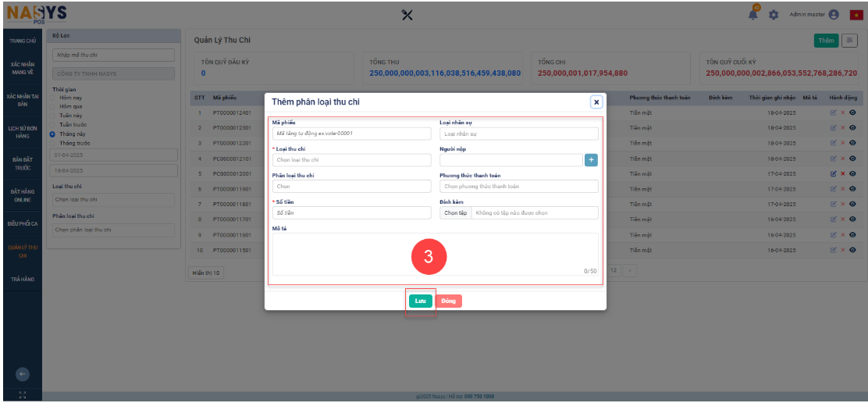The image size is (868, 403).
Task: Toggle view eye icon for row PC0000012001
Action: 852,173
